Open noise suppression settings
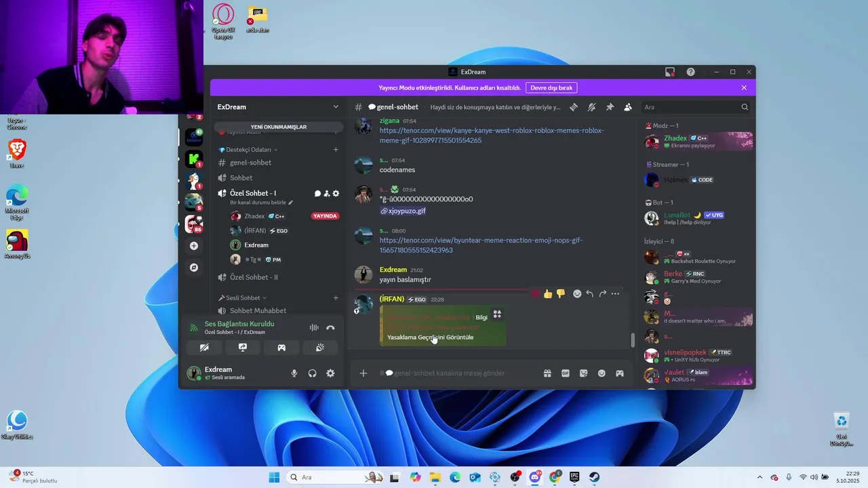The width and height of the screenshot is (868, 488). coord(314,327)
